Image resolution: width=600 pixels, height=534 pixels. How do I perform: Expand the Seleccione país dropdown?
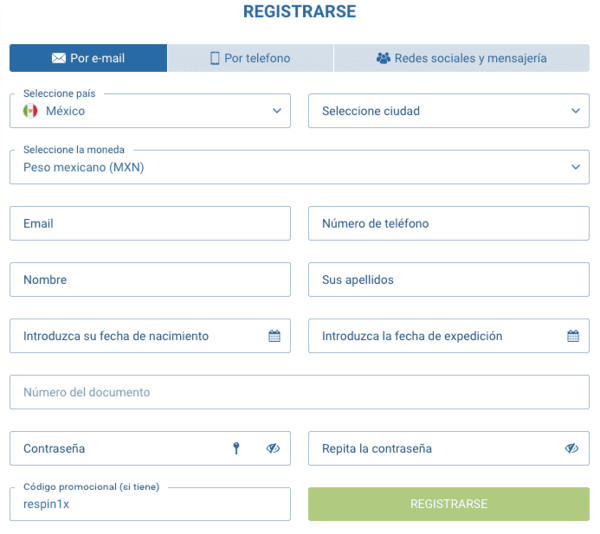coord(277,111)
